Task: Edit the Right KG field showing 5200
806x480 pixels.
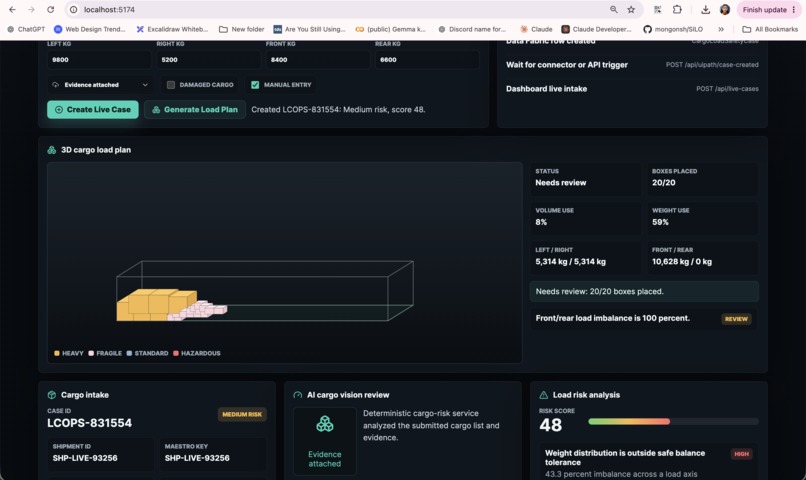Action: pos(208,60)
